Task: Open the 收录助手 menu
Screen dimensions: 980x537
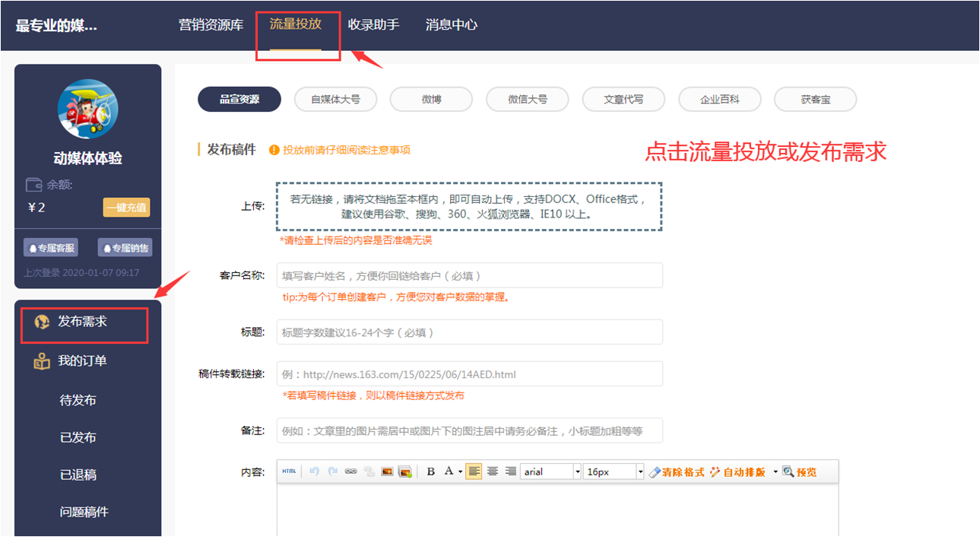Action: [373, 24]
